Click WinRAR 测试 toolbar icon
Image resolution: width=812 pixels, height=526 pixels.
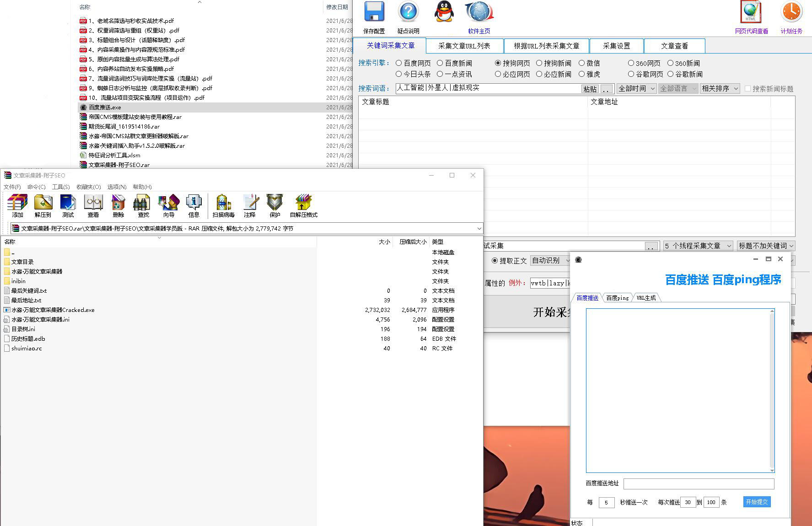point(68,203)
